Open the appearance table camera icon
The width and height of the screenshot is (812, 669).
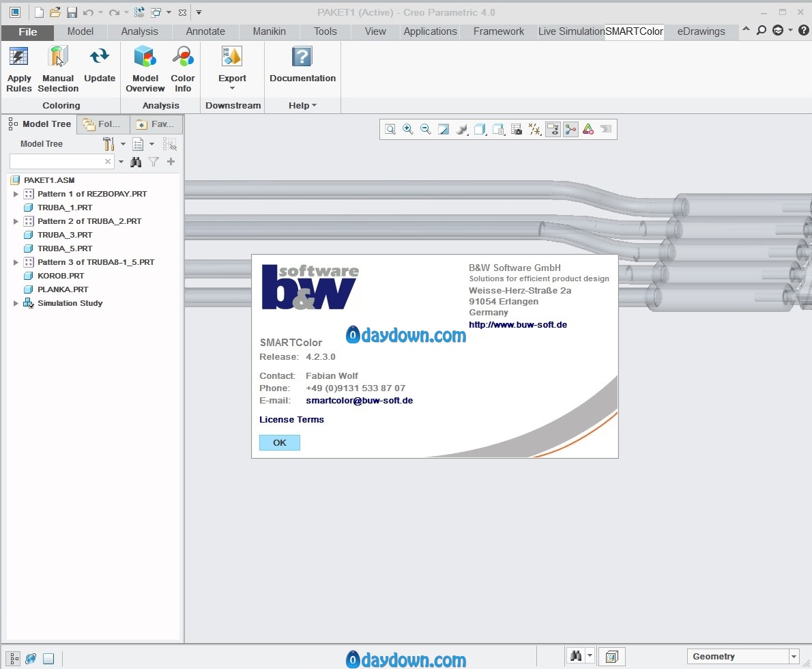[517, 130]
